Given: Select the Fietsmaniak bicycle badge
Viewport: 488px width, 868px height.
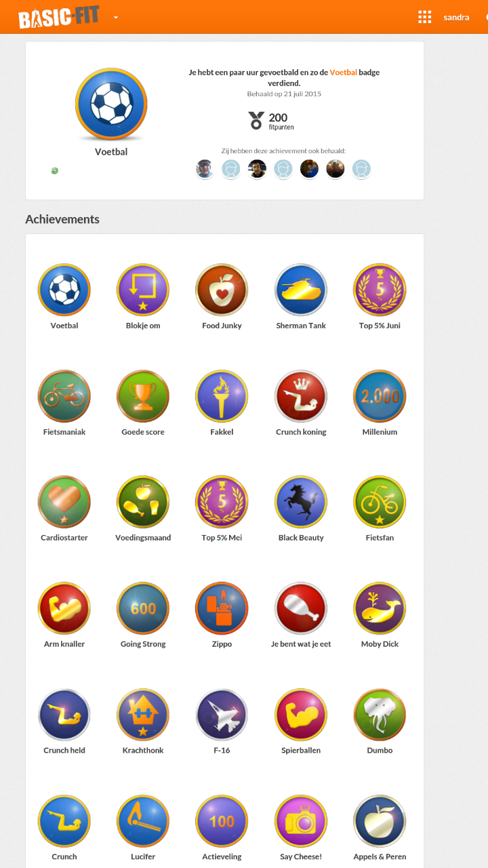Looking at the screenshot, I should (x=64, y=396).
